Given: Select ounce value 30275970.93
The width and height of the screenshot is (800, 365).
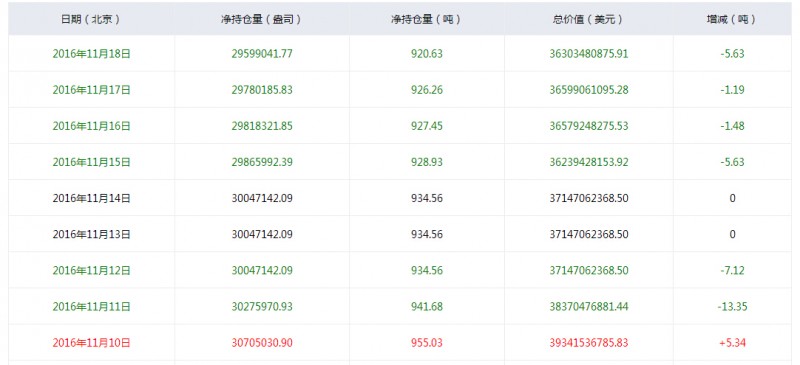Looking at the screenshot, I should coord(262,306).
